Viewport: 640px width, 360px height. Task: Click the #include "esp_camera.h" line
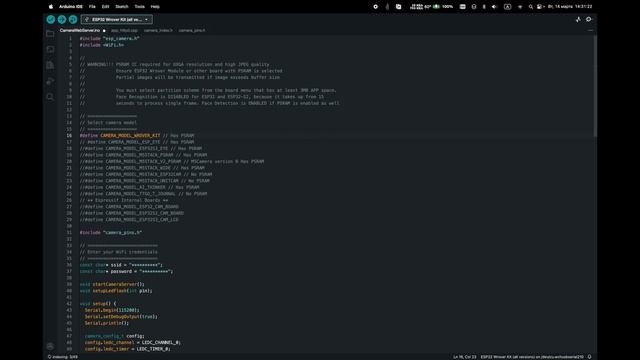click(x=109, y=38)
